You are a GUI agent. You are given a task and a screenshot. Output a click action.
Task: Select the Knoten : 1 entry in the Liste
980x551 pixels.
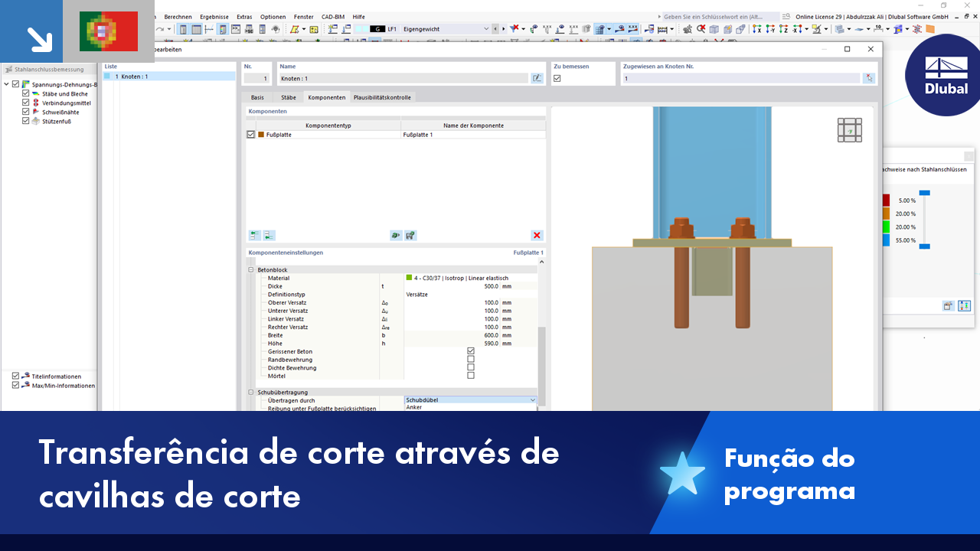click(134, 76)
